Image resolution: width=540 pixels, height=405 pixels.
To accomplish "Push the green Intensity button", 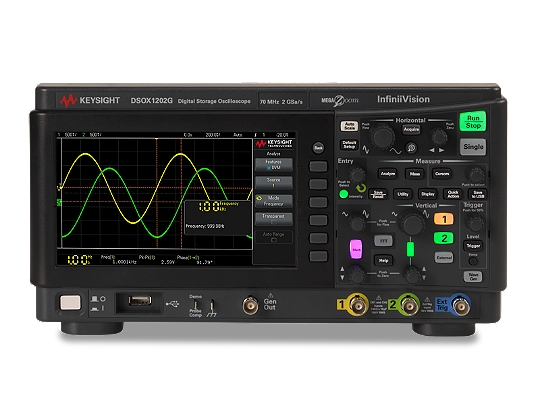I will click(343, 194).
